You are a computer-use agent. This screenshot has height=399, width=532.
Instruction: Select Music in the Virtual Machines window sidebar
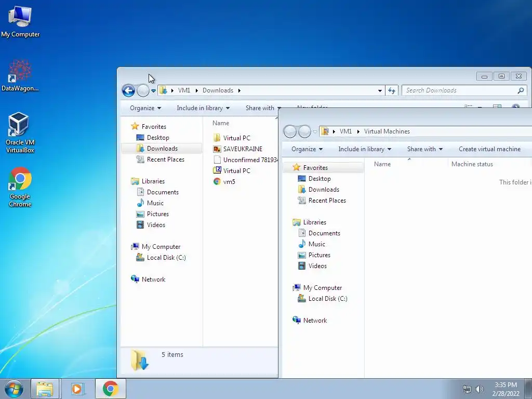tap(316, 244)
